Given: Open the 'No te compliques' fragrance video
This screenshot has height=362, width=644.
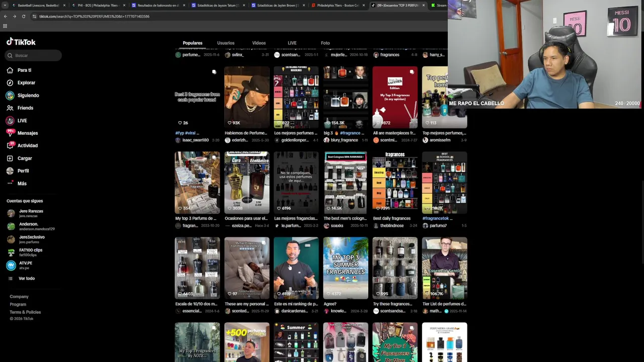Looking at the screenshot, I should pos(296,183).
